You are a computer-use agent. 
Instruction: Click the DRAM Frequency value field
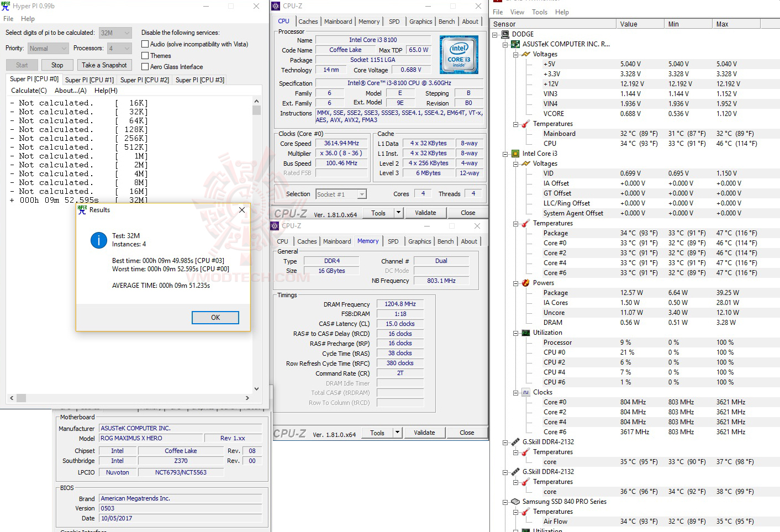pyautogui.click(x=400, y=304)
